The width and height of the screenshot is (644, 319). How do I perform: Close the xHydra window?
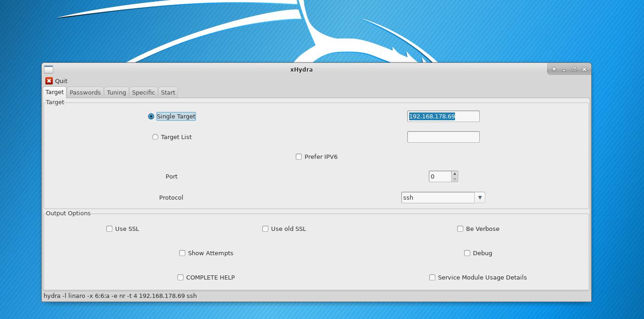click(584, 69)
